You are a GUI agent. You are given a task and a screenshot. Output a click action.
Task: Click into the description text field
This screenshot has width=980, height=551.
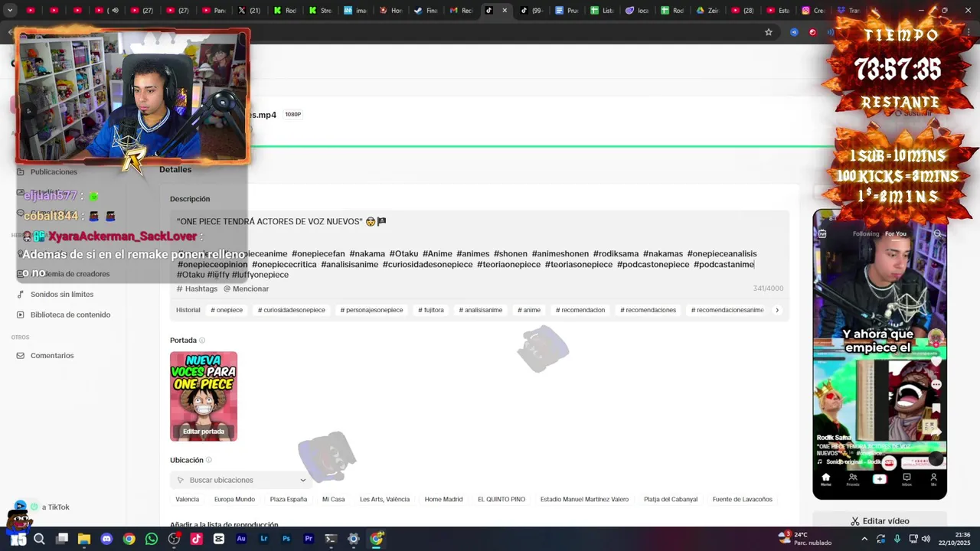479,247
